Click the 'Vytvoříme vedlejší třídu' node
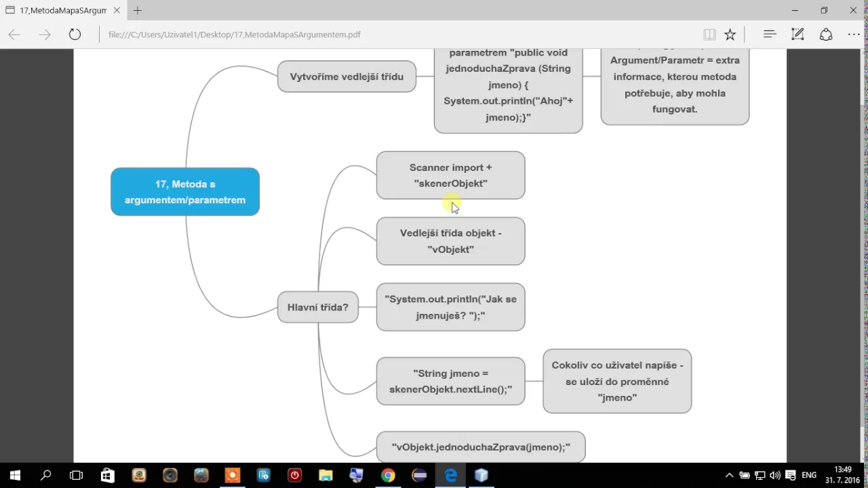This screenshot has height=488, width=868. 347,77
